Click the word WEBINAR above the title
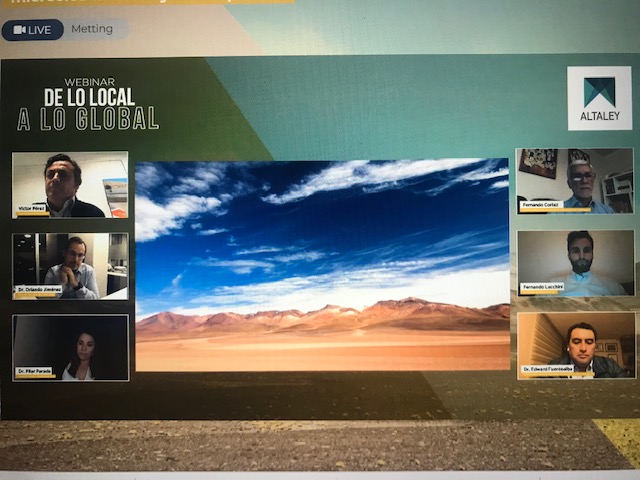The width and height of the screenshot is (640, 480). (x=89, y=82)
